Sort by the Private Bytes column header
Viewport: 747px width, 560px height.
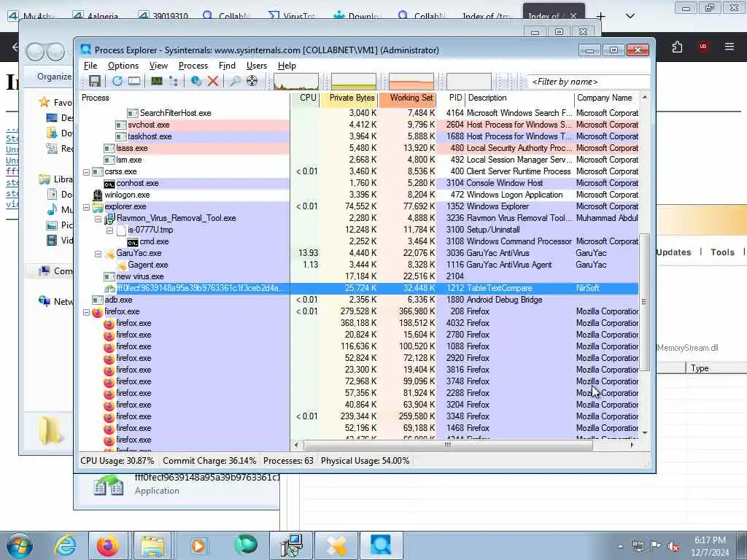pos(349,98)
